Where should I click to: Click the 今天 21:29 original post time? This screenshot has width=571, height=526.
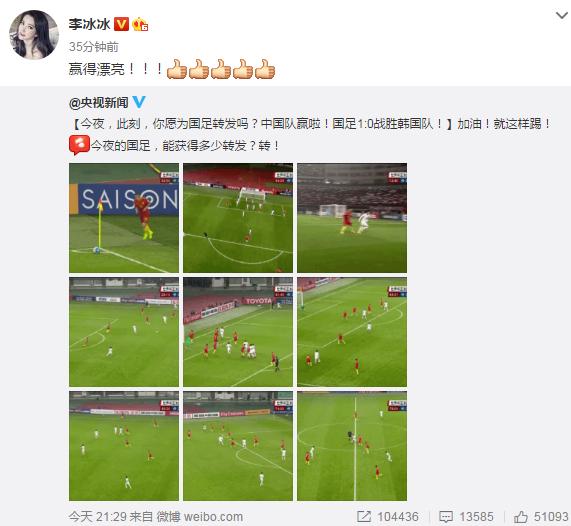click(x=98, y=517)
